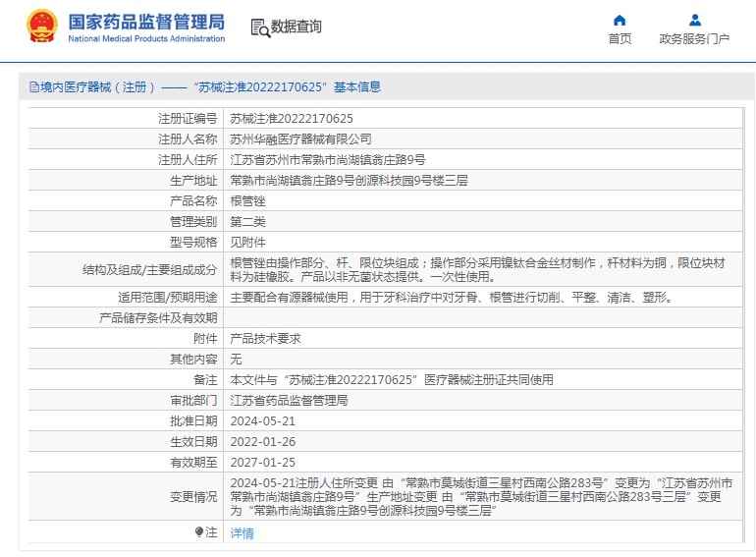Select 江苏省苏州市常熟市尚湖镇翁庄路9号 address

328,159
